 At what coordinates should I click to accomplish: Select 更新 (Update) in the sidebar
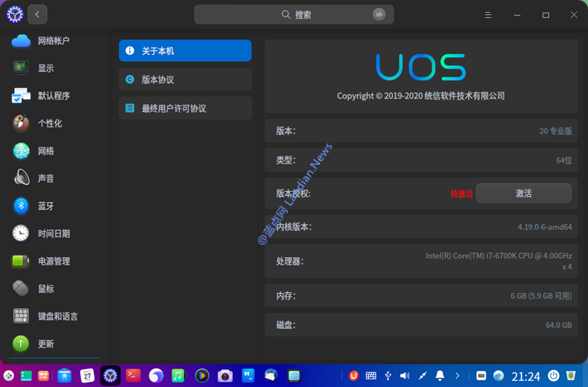[x=45, y=344]
